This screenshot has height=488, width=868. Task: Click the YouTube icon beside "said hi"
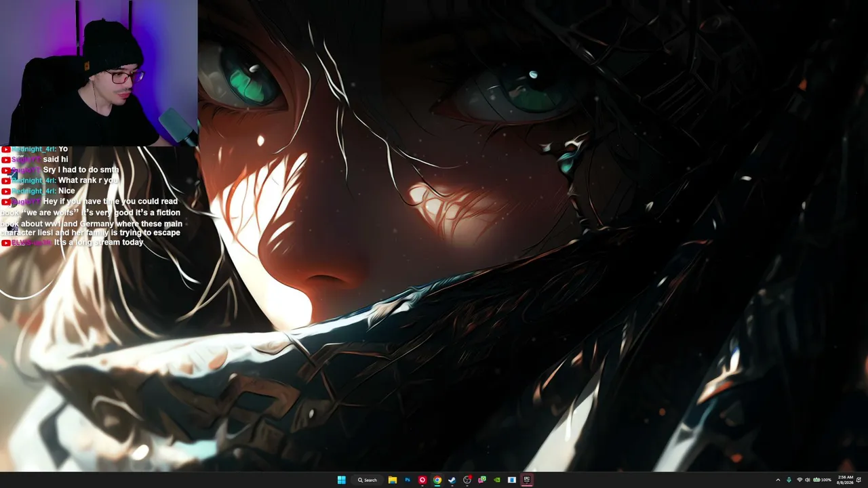(5, 160)
